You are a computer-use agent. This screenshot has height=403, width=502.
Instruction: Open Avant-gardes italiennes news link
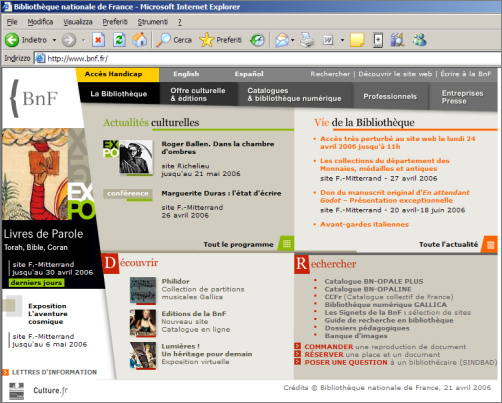pos(364,224)
